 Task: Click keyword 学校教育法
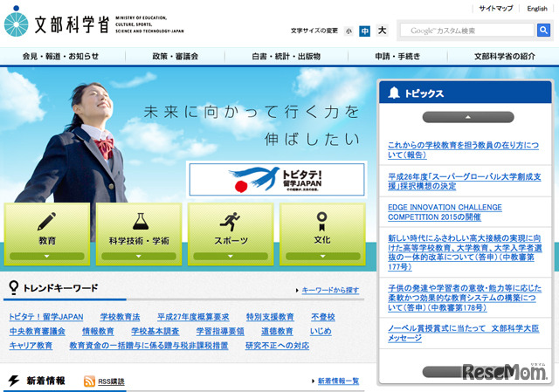click(121, 317)
